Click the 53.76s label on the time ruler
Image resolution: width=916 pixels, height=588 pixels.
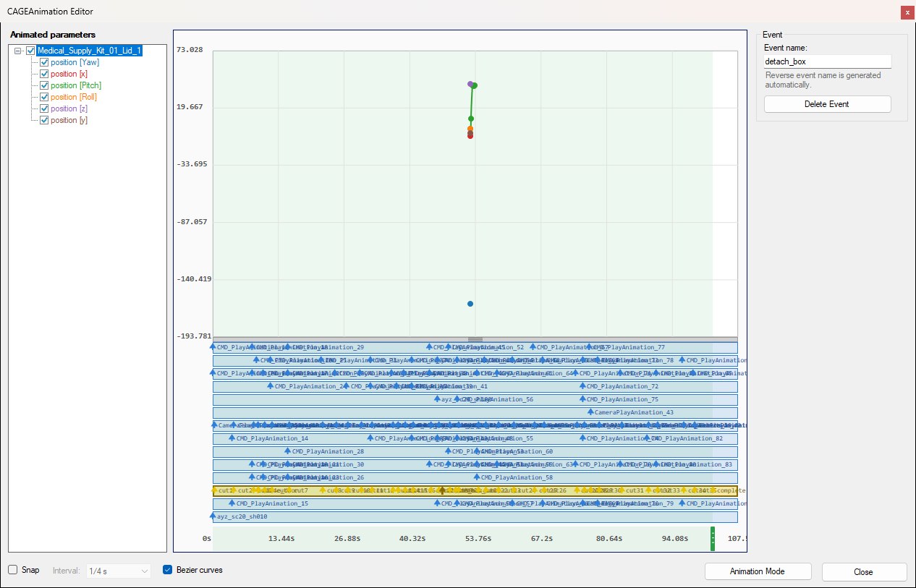click(x=478, y=538)
